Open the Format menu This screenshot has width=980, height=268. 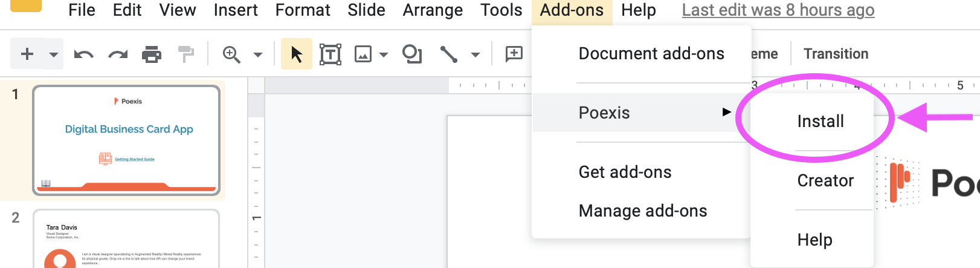click(x=303, y=10)
